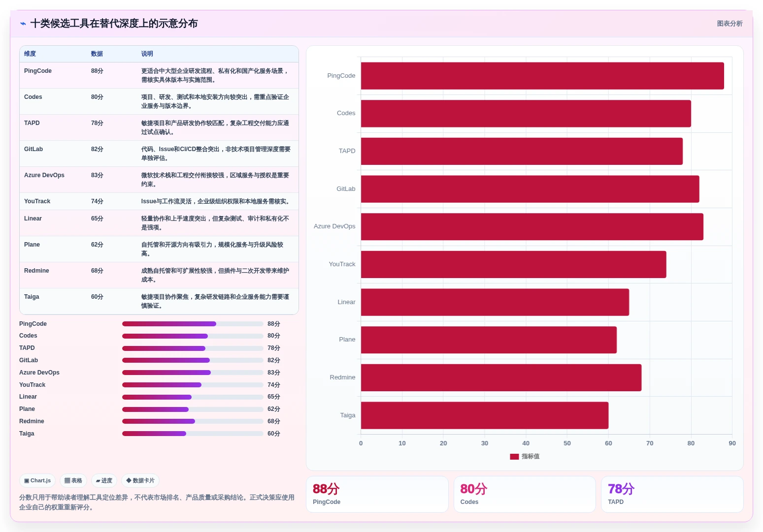Open the 88分 PingCode data card

(377, 494)
